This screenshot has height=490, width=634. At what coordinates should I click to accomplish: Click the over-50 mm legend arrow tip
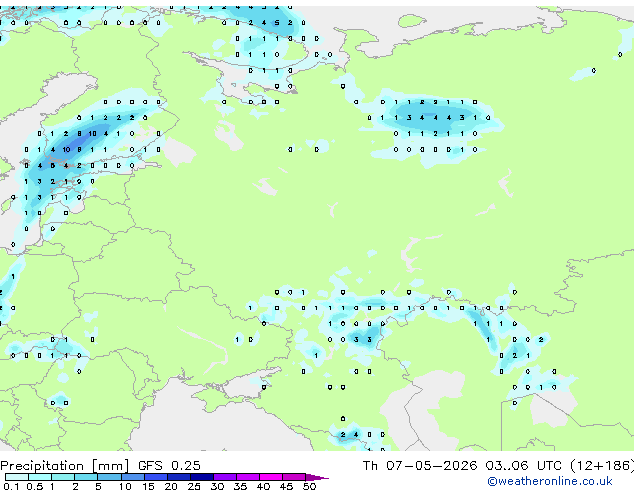pos(317,477)
